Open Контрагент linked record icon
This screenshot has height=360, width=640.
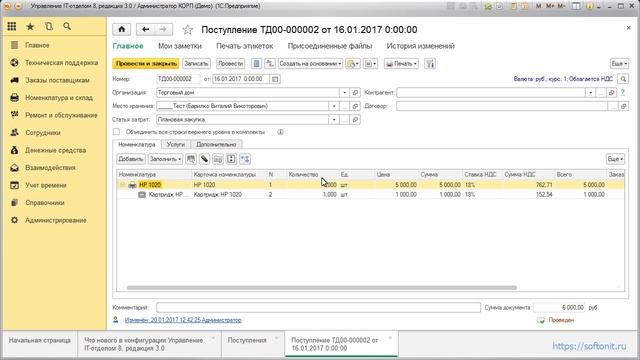[611, 93]
